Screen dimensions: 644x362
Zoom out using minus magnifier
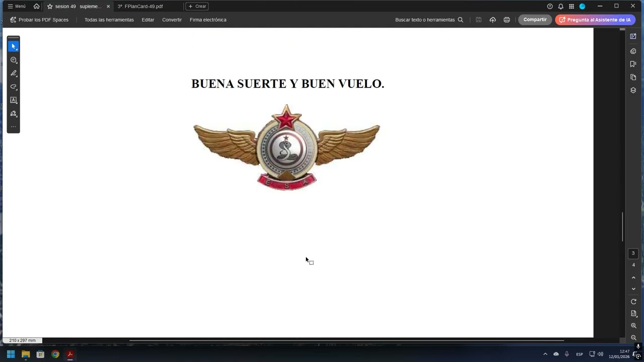click(x=633, y=337)
